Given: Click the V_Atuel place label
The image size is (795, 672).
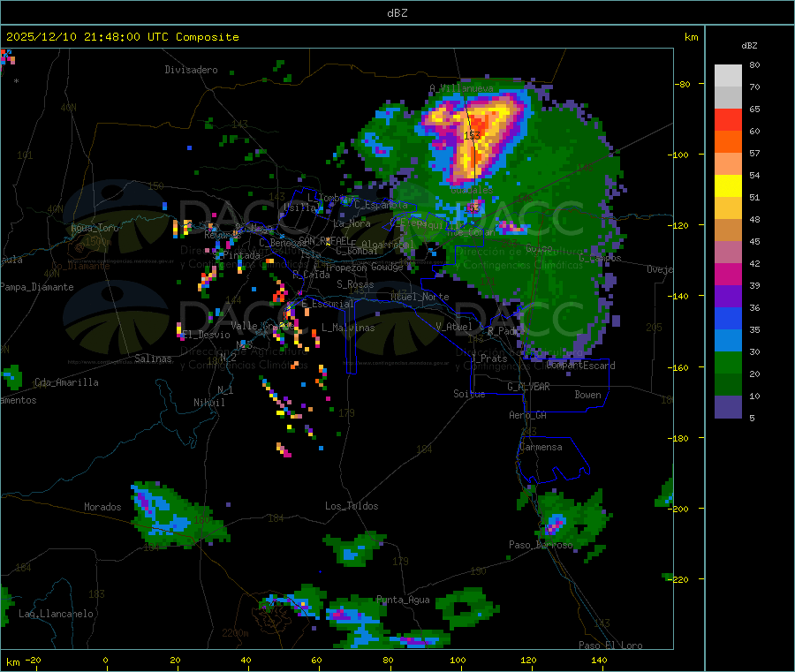Looking at the screenshot, I should (454, 327).
